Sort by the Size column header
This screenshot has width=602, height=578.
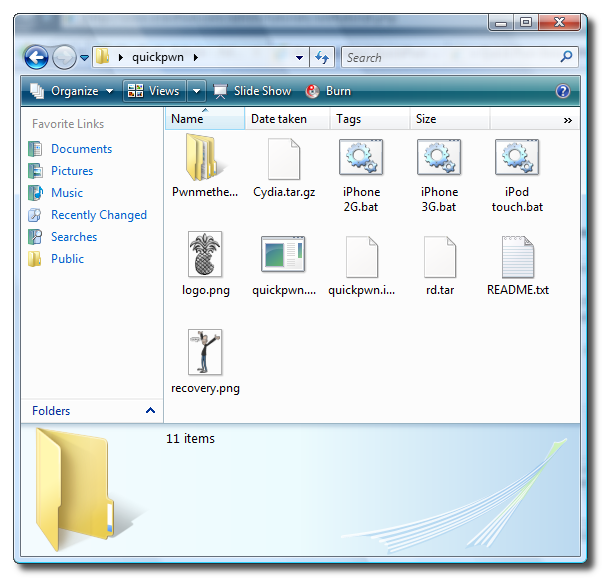pos(450,119)
